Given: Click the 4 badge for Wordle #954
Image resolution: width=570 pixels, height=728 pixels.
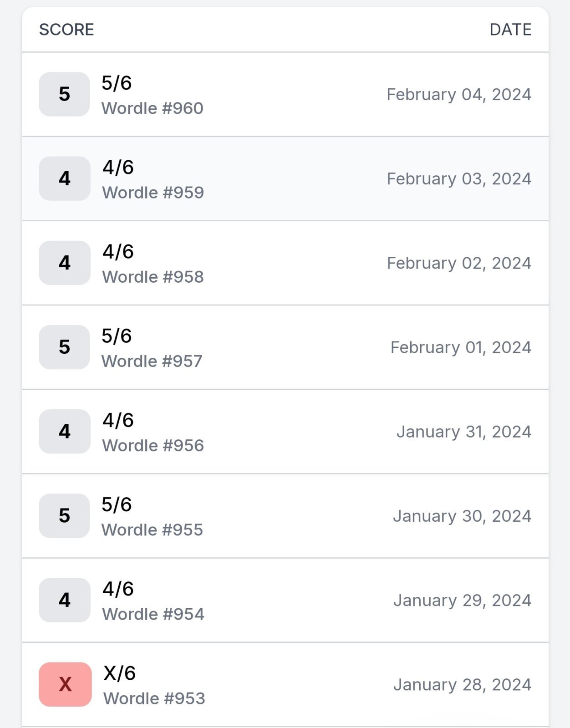Looking at the screenshot, I should click(64, 600).
